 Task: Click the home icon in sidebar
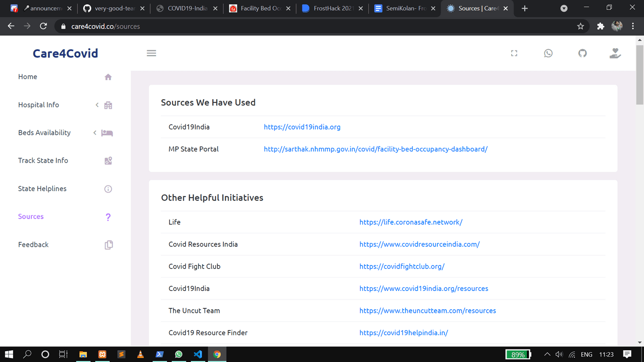coord(108,77)
